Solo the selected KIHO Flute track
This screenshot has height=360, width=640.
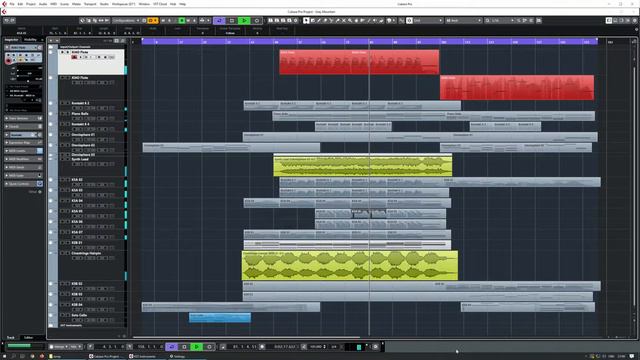[68, 52]
